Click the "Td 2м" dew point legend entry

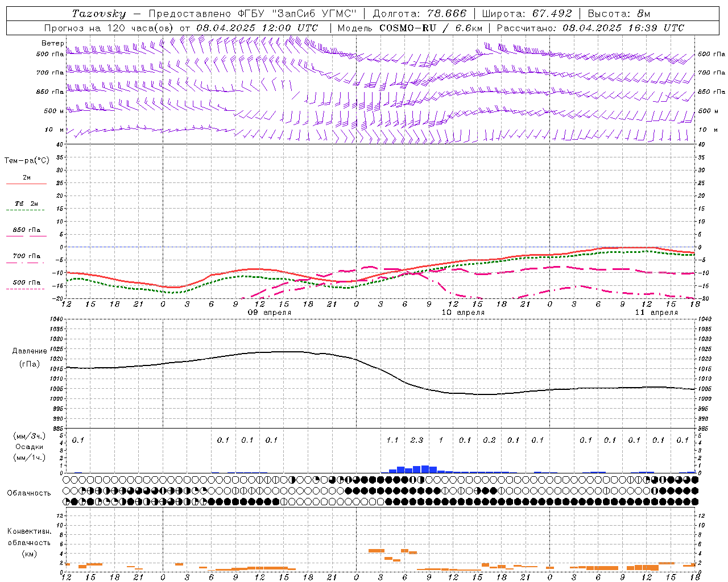coord(26,203)
